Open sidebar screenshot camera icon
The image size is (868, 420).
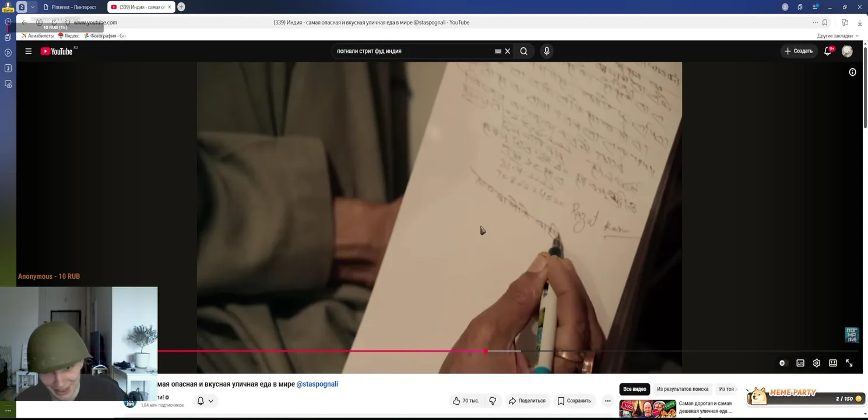[x=8, y=84]
